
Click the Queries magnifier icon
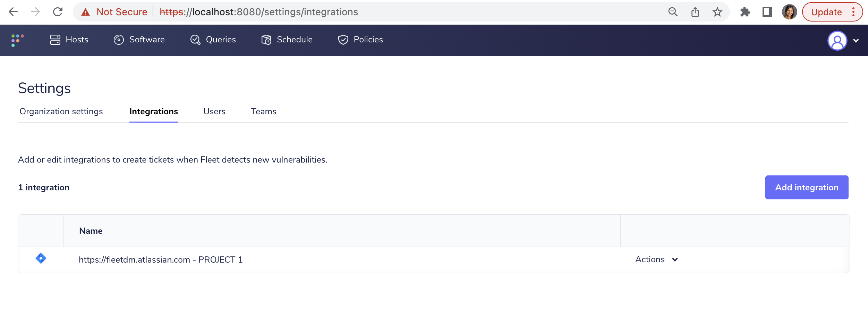tap(195, 40)
